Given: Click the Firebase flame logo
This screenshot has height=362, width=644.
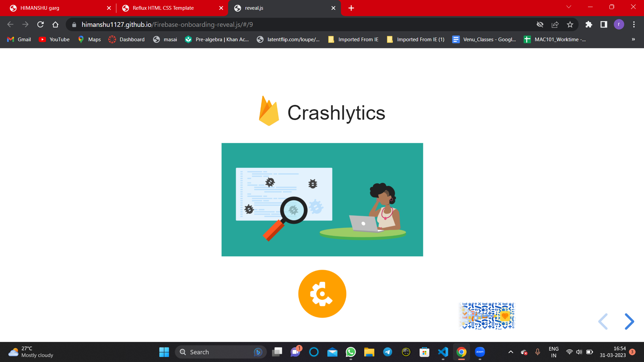Looking at the screenshot, I should click(x=269, y=111).
